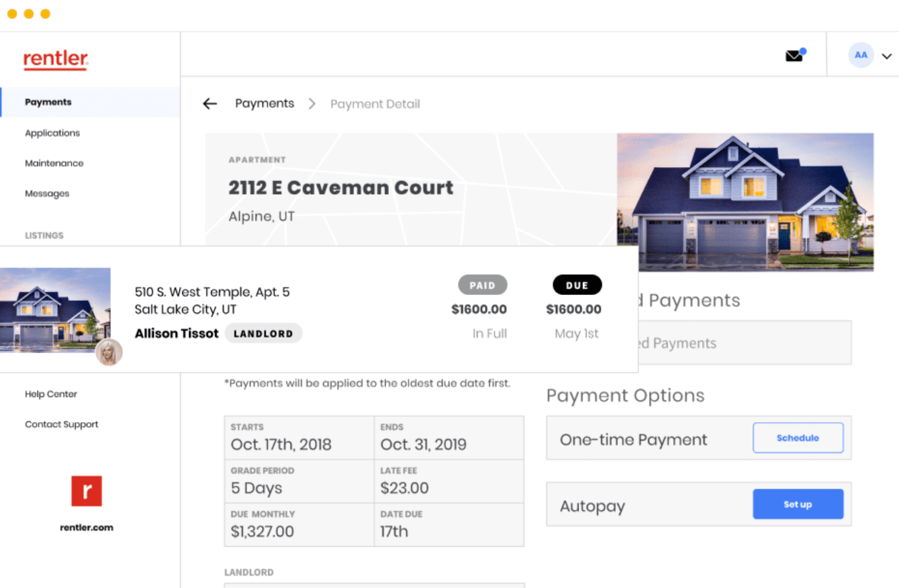Open the Maintenance section
This screenshot has height=588, width=899.
pyautogui.click(x=54, y=163)
